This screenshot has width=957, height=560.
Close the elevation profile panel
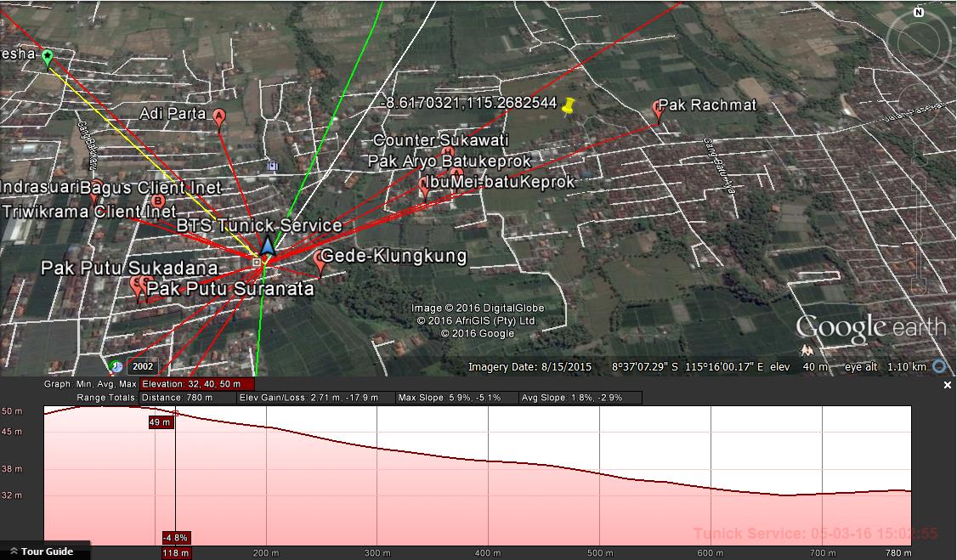point(948,385)
